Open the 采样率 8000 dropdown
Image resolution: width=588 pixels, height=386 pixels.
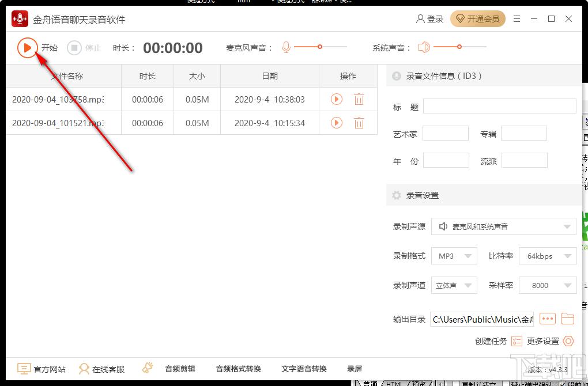(548, 285)
